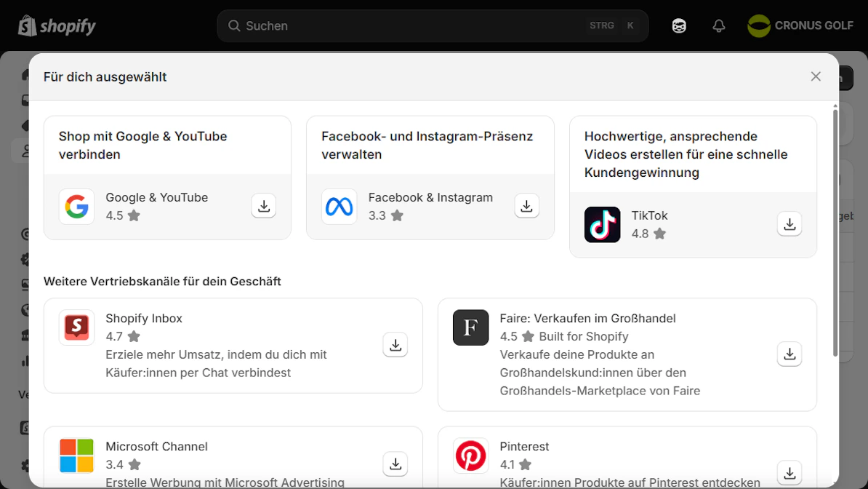
Task: Open the Sidekick assistant icon
Action: 679,26
